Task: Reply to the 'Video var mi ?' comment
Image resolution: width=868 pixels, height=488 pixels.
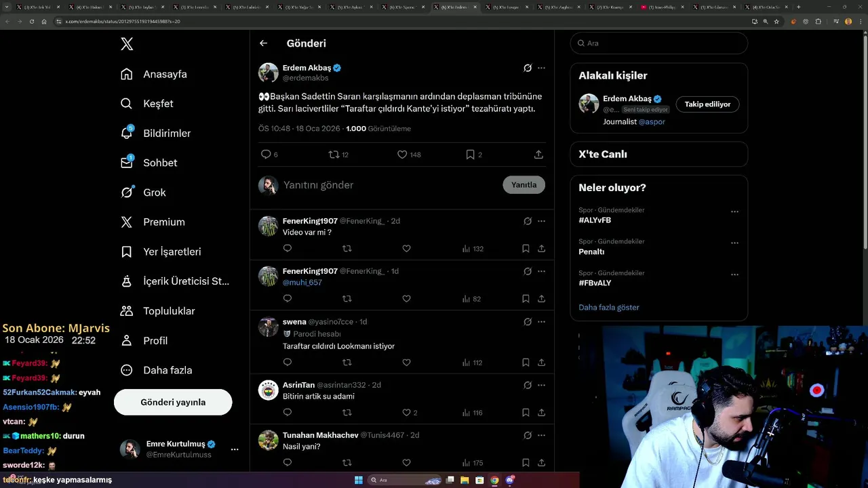Action: [288, 249]
